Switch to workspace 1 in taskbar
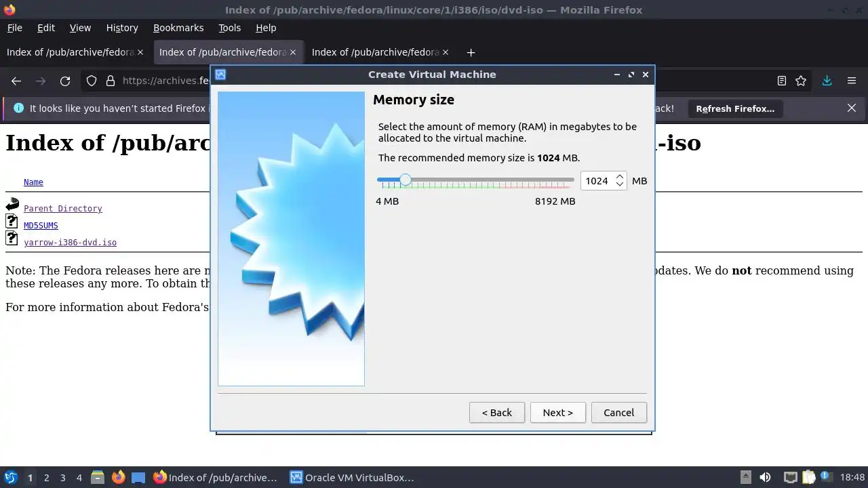 coord(30,477)
